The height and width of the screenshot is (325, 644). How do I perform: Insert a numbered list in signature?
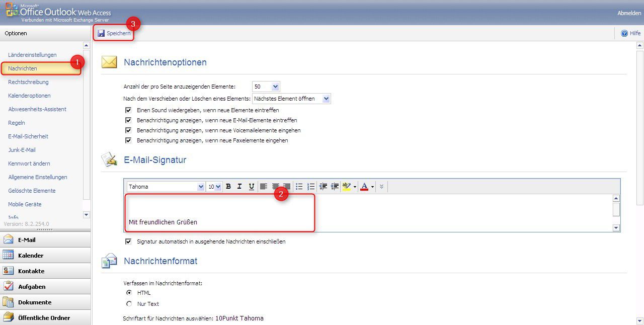pos(311,187)
